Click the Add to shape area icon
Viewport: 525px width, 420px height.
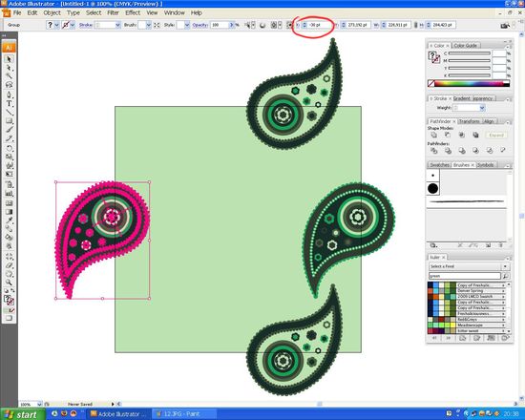pos(434,135)
